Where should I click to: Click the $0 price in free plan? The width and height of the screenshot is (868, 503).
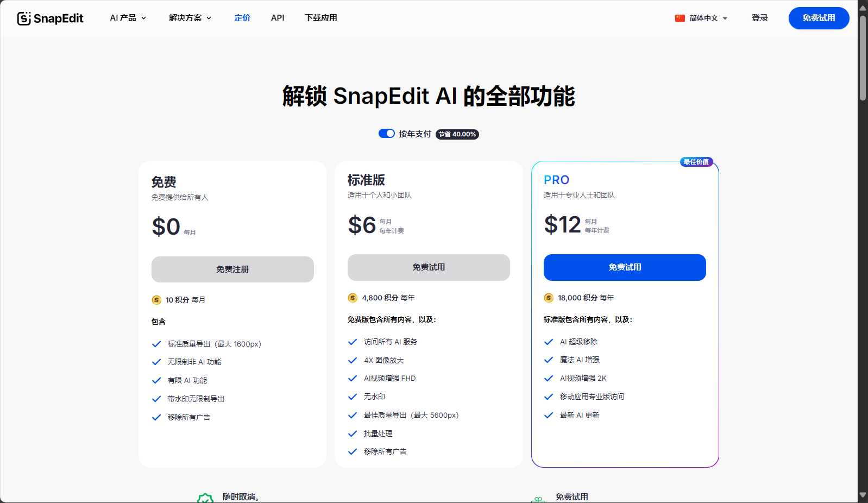(x=166, y=227)
